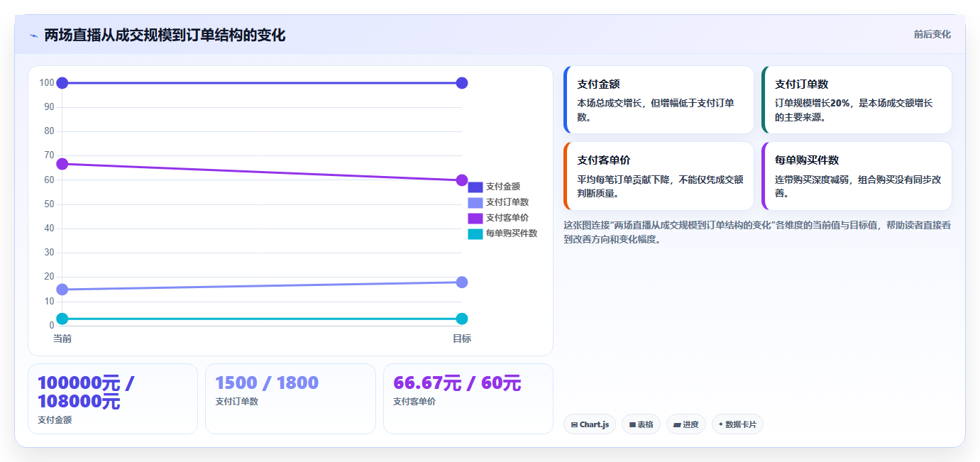Click 支付订单数 legend label text
The width and height of the screenshot is (980, 462).
(x=507, y=202)
